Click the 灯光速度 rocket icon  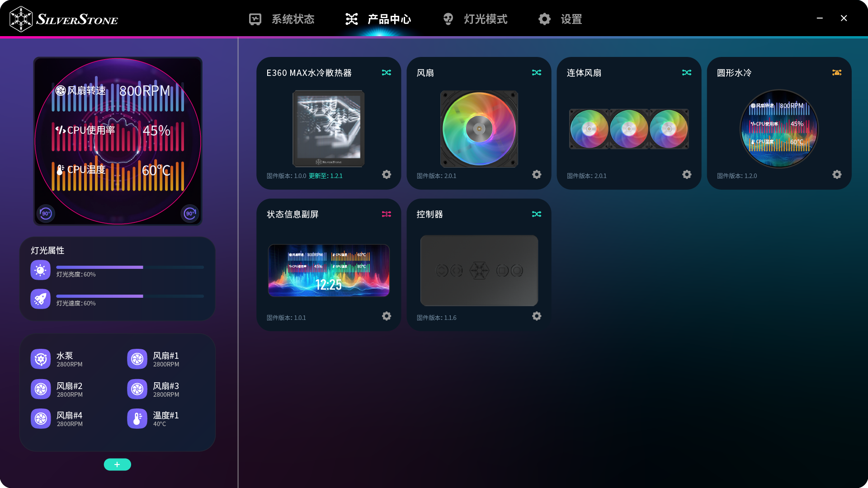point(40,299)
